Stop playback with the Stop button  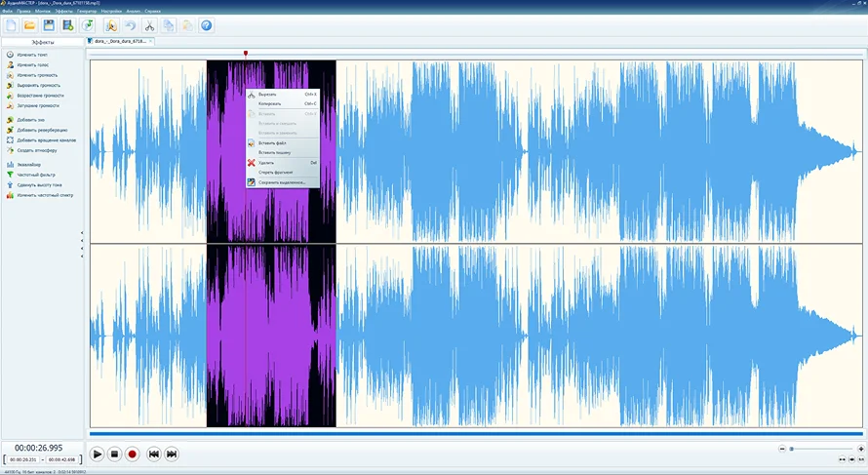pos(114,454)
